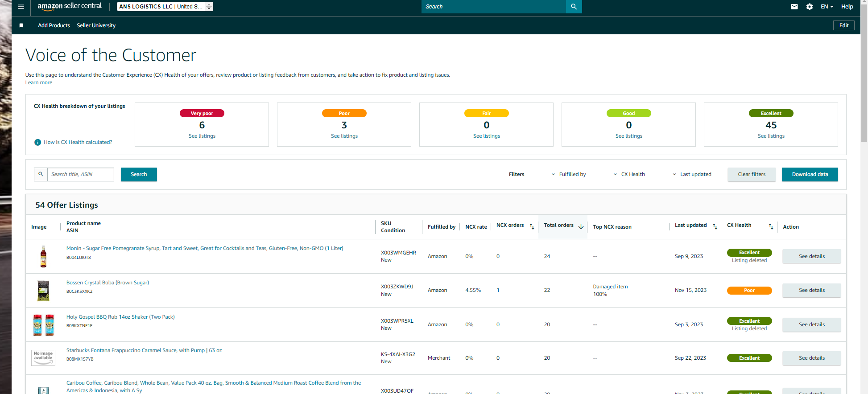Screen dimensions: 868x394
Task: Expand the Last updated filter
Action: pyautogui.click(x=692, y=174)
